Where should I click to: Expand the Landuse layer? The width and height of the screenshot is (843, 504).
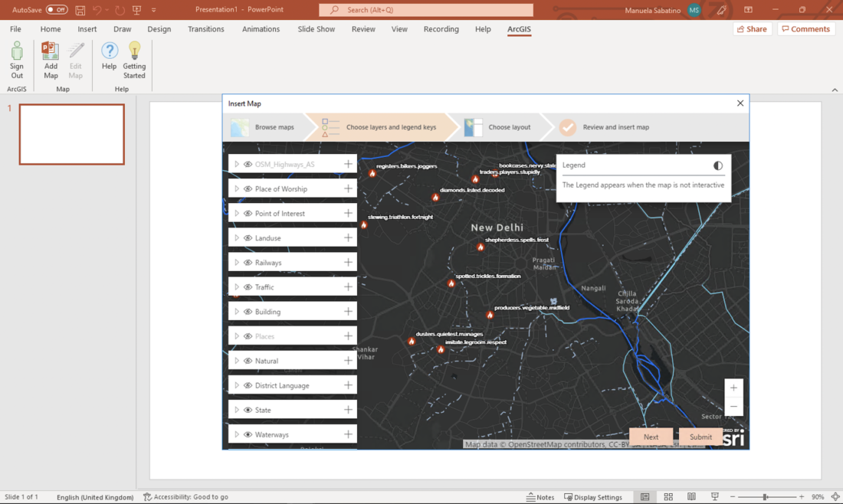(237, 237)
